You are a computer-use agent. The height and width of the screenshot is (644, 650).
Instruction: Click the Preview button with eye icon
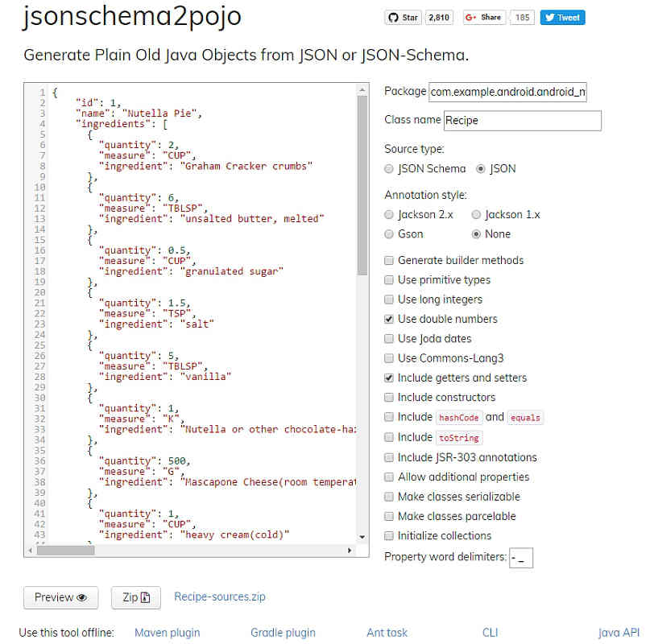pyautogui.click(x=61, y=597)
